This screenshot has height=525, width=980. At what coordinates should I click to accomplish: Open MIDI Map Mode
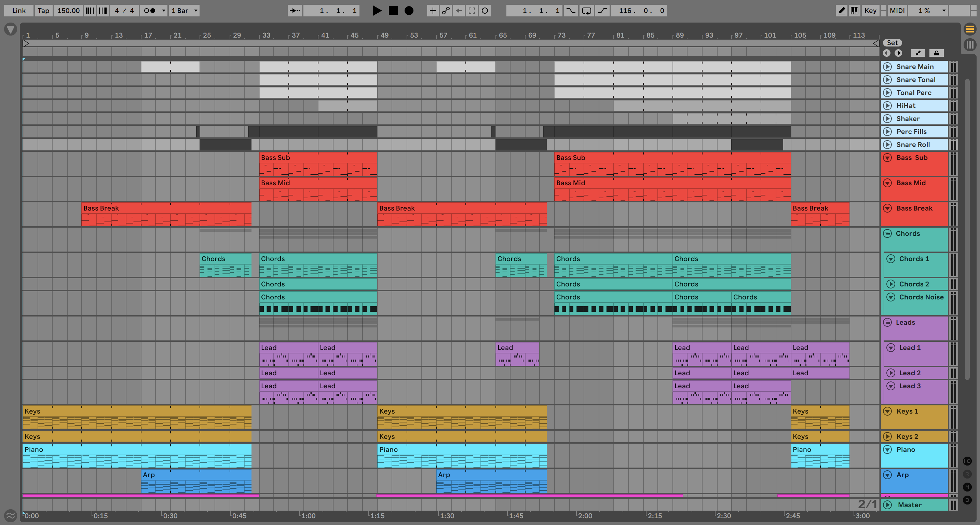point(897,11)
